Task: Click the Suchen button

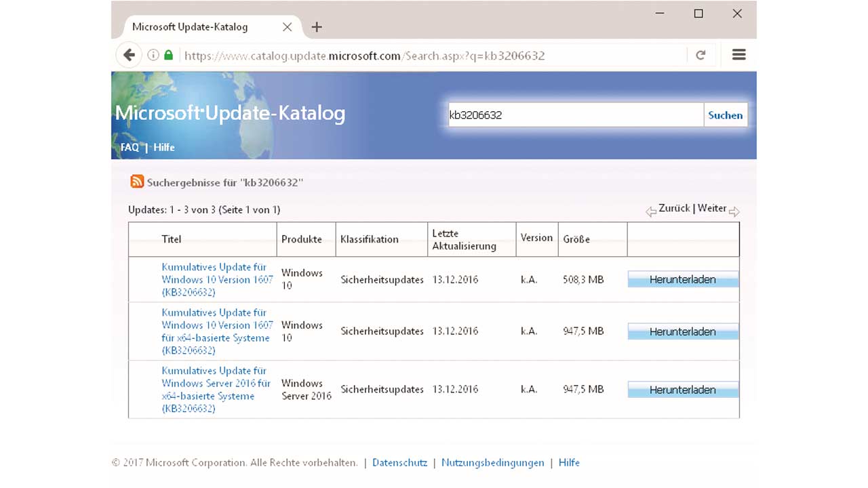Action: (726, 115)
